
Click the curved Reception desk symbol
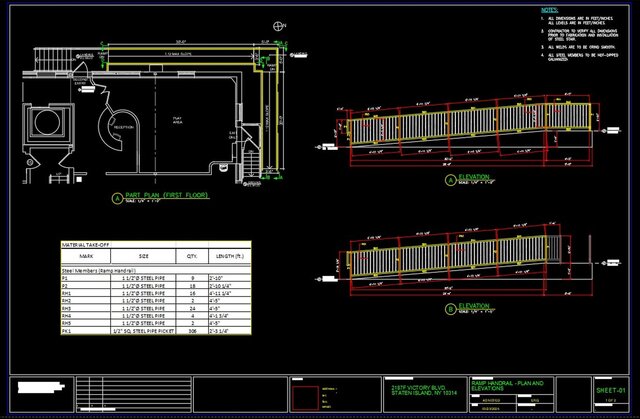(108, 126)
